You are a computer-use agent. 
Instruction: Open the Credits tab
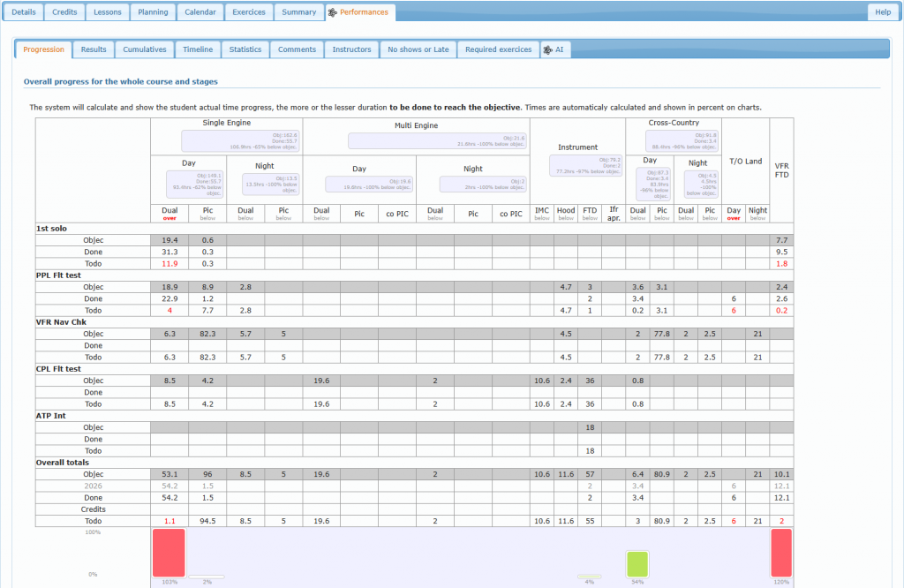pyautogui.click(x=64, y=12)
